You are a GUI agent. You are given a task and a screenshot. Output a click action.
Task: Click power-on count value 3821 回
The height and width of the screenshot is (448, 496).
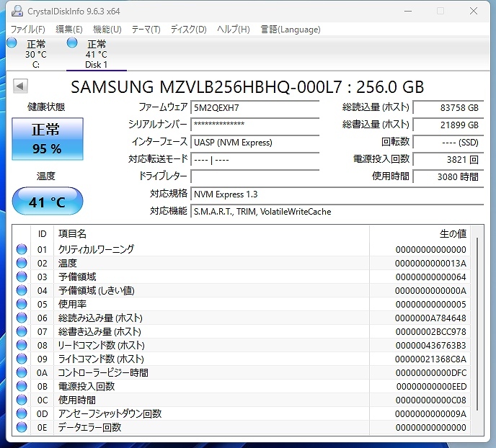448,160
